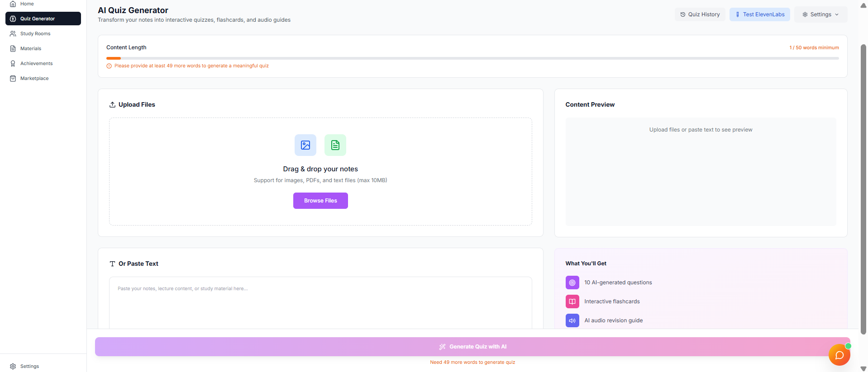Click the Content Preview placeholder area

[701, 172]
